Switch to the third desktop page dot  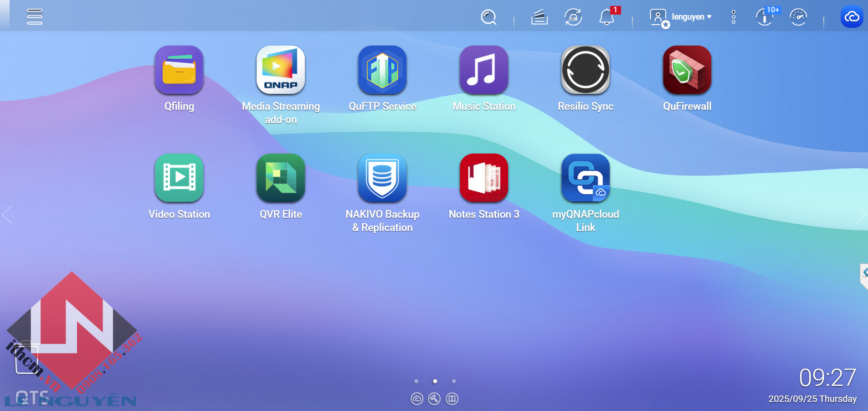pos(454,381)
